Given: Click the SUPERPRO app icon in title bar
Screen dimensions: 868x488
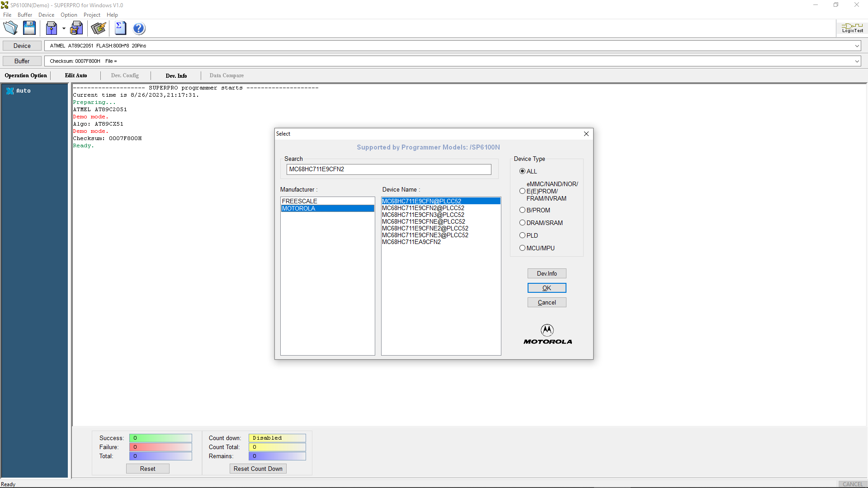Looking at the screenshot, I should point(5,5).
